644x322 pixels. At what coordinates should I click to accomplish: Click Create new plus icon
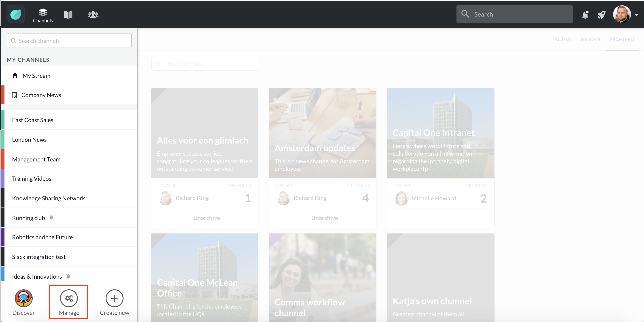point(114,298)
